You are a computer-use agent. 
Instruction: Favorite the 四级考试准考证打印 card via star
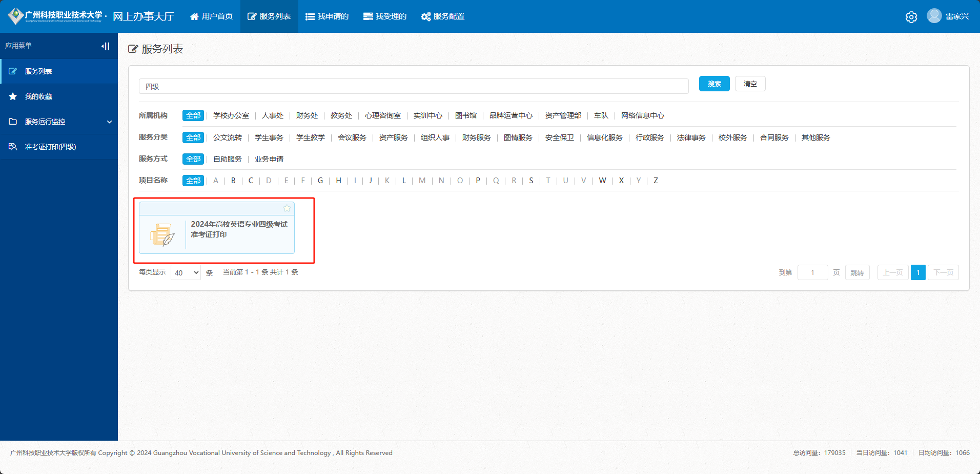287,208
